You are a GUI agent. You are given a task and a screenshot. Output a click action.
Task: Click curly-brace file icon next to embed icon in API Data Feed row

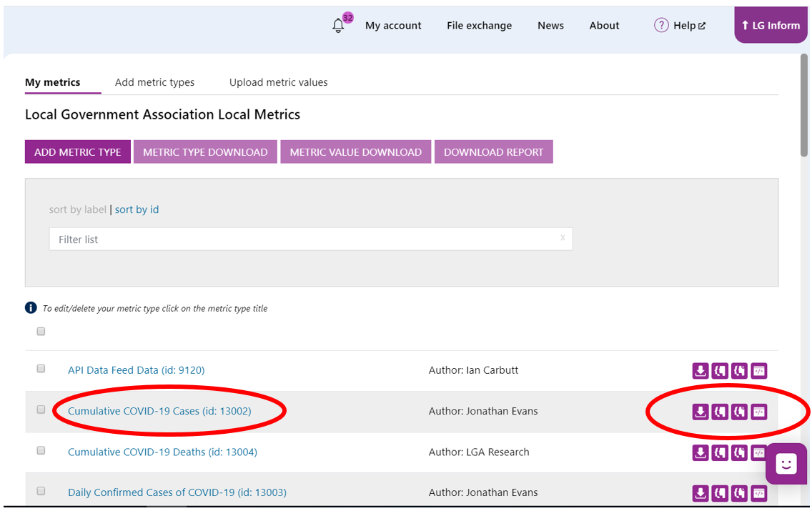click(x=739, y=371)
